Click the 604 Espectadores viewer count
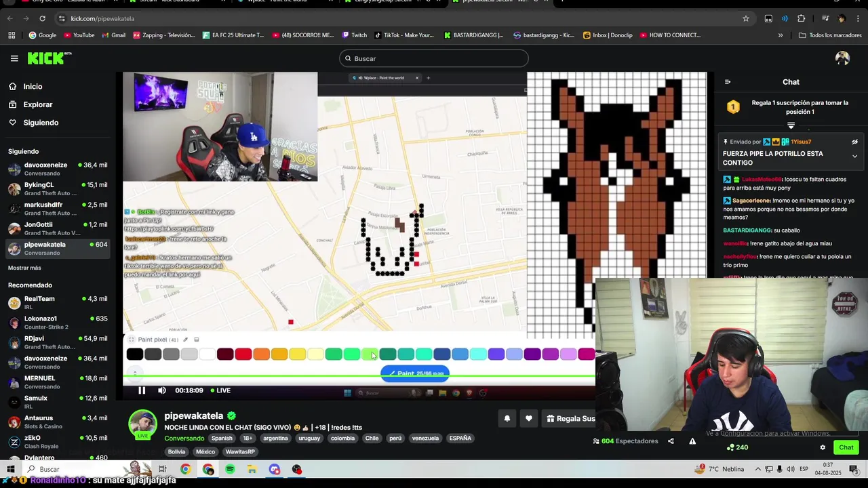This screenshot has width=868, height=488. (625, 441)
